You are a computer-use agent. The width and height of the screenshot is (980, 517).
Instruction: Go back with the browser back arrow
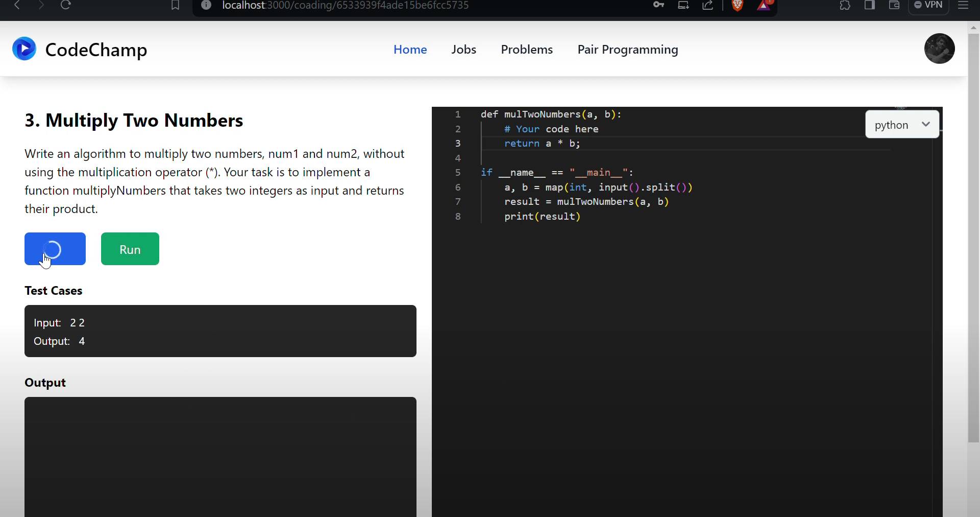(x=17, y=5)
